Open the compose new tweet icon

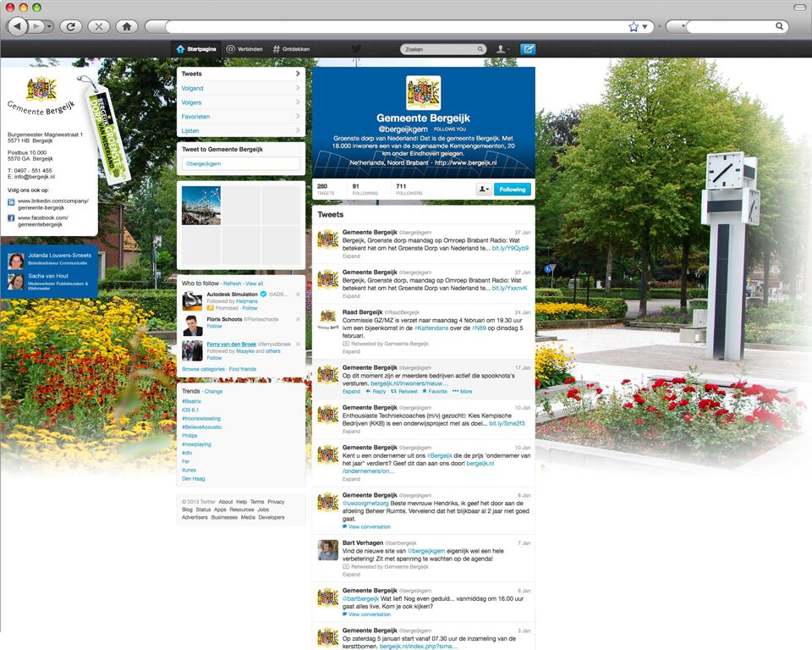pos(528,49)
